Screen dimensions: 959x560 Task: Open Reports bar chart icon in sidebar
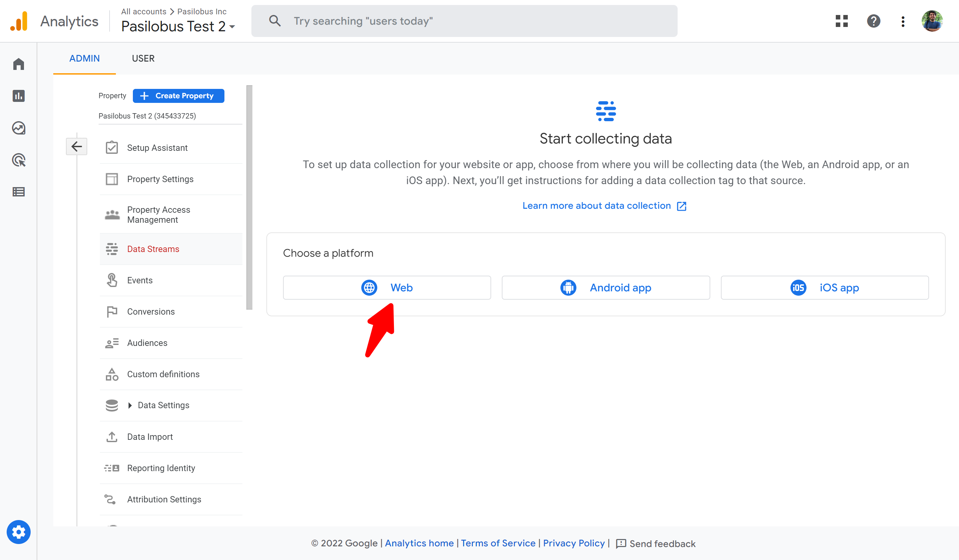pos(18,96)
